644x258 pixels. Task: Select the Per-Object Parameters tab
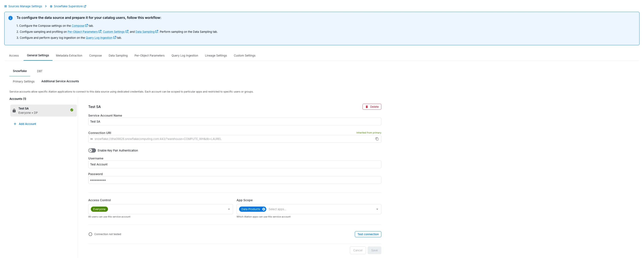(x=150, y=55)
